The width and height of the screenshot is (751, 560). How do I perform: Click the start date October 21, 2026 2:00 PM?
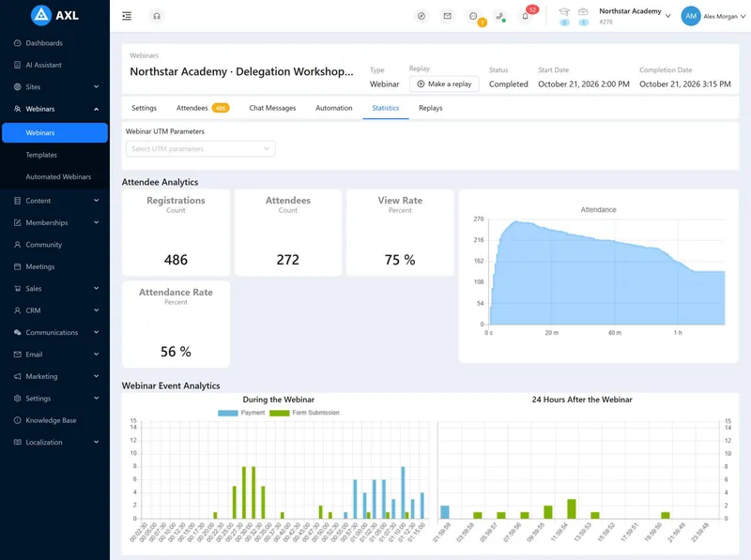tap(583, 84)
